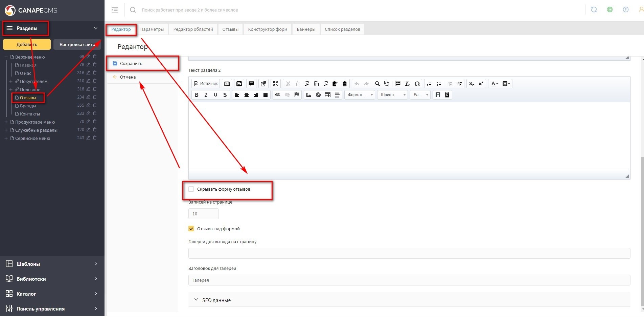
Task: Expand the Продуктовое меню tree node
Action: [x=6, y=122]
